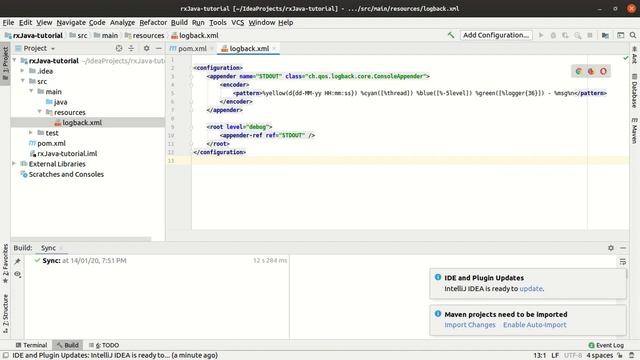
Task: Open the Navigate menu
Action: (x=71, y=22)
